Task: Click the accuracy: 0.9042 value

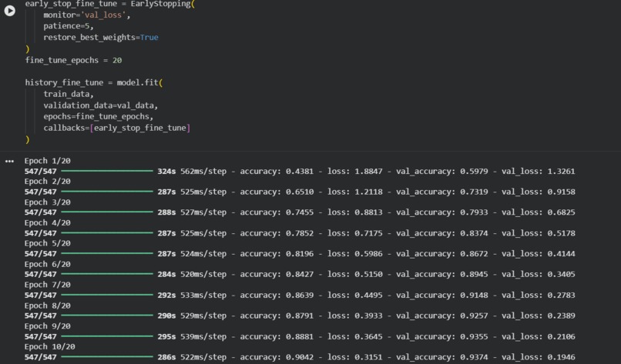Action: coord(277,357)
